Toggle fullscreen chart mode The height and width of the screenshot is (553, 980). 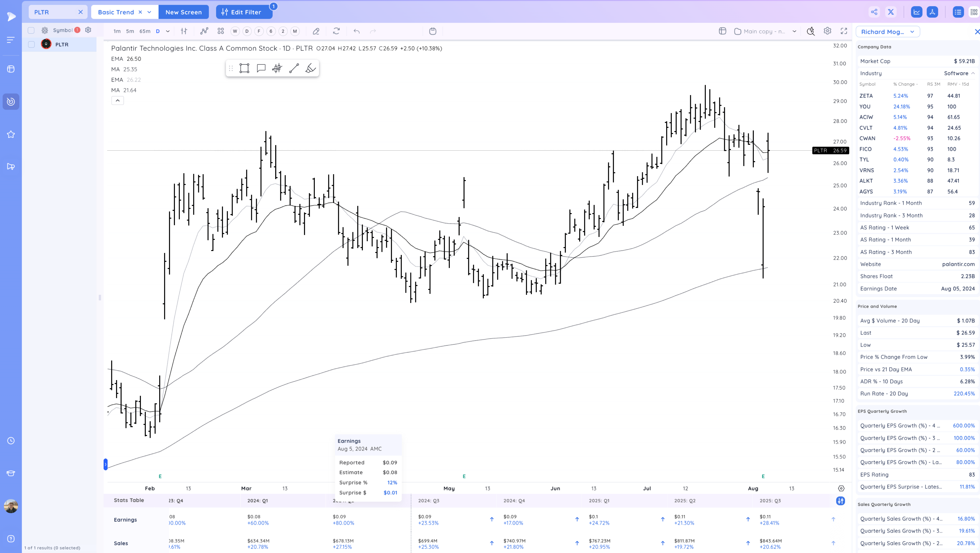point(844,31)
